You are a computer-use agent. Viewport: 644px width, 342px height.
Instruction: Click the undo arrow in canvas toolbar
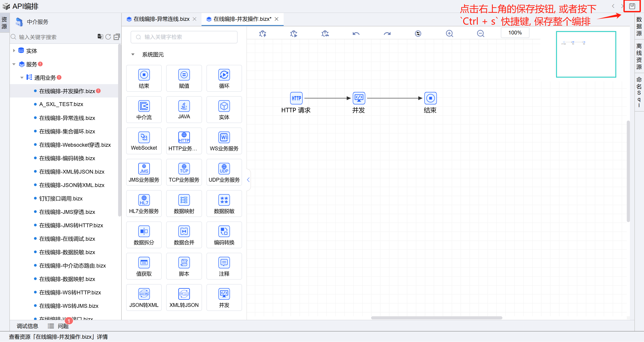coord(356,34)
